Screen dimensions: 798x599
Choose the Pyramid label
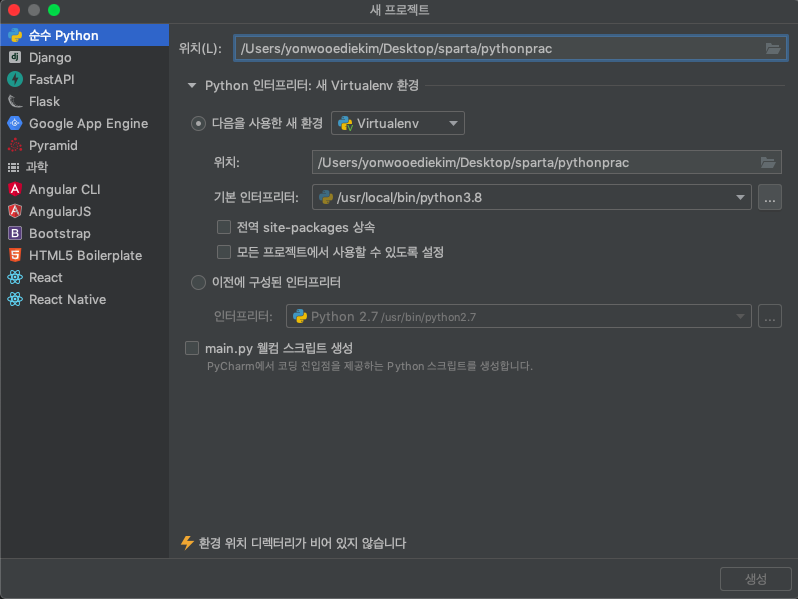(53, 146)
